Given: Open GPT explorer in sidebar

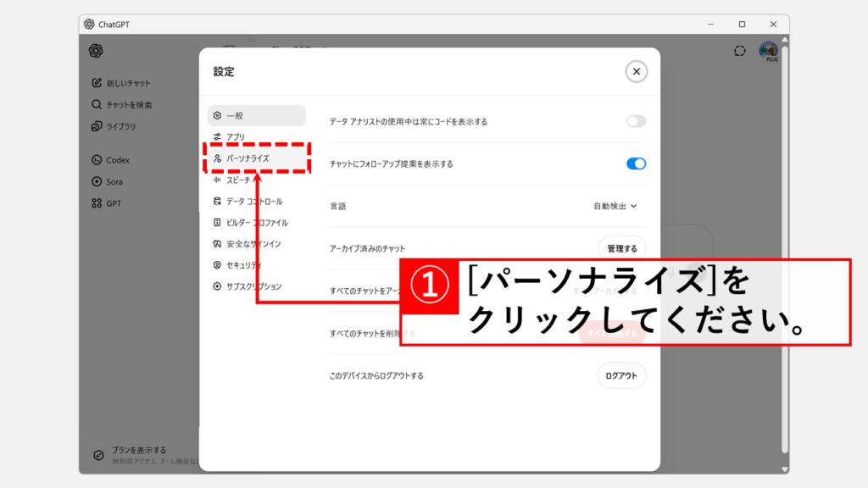Looking at the screenshot, I should [x=106, y=203].
